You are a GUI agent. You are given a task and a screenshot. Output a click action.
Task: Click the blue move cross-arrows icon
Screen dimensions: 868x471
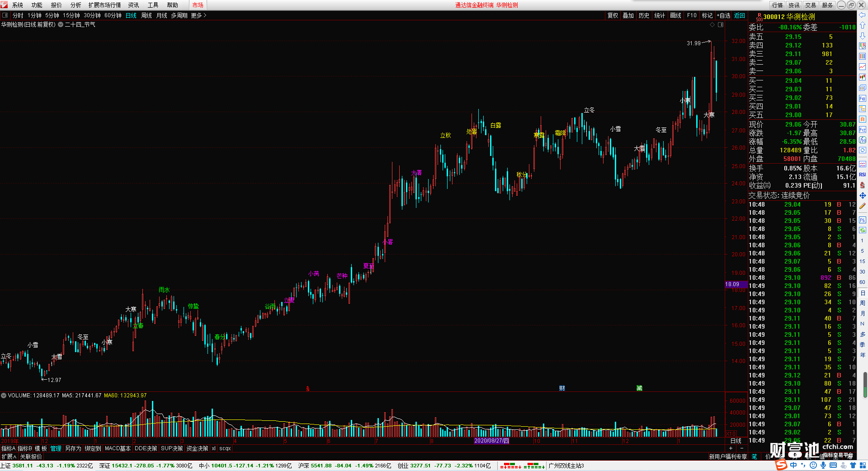[x=862, y=195]
